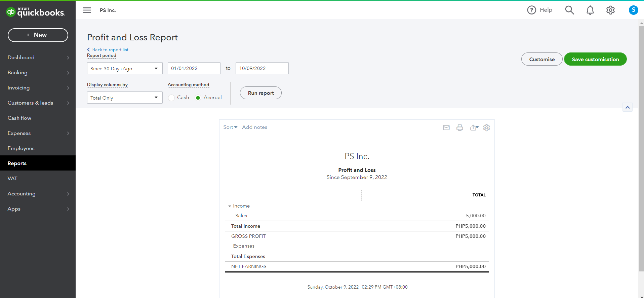The width and height of the screenshot is (644, 298).
Task: Click the PS Inc. report title
Action: pos(357,156)
